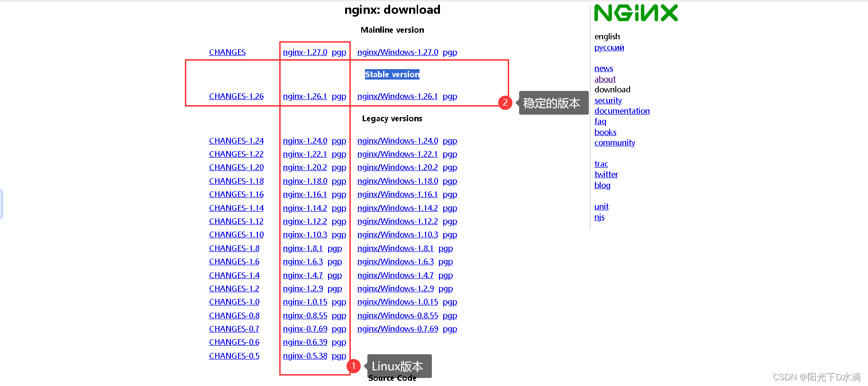The image size is (868, 386).
Task: Open the security page
Action: (608, 100)
